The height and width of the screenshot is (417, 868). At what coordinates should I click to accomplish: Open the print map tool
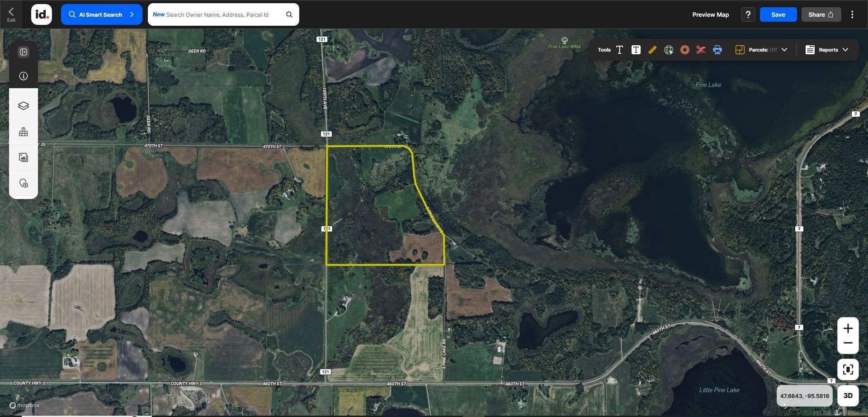tap(717, 50)
